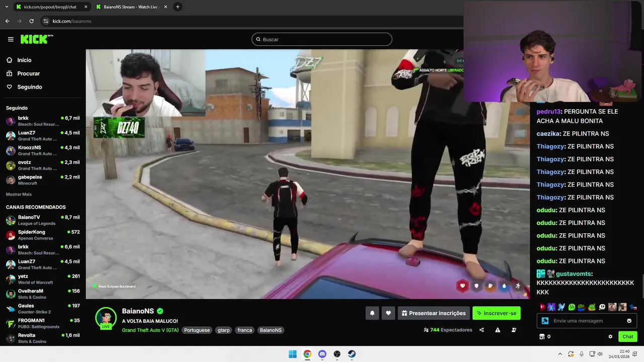
Task: Open gabepeixe followed channel
Action: click(x=43, y=180)
